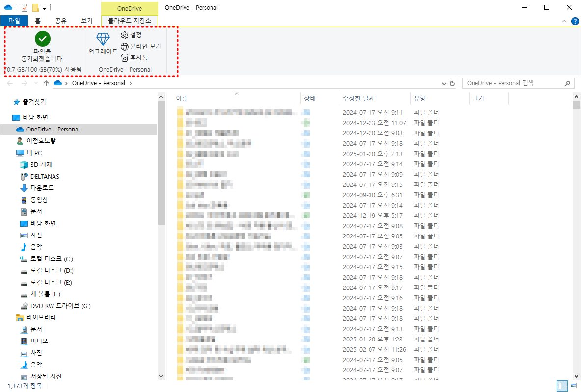Sort by 유형 column header
This screenshot has height=392, width=581.
pos(420,98)
